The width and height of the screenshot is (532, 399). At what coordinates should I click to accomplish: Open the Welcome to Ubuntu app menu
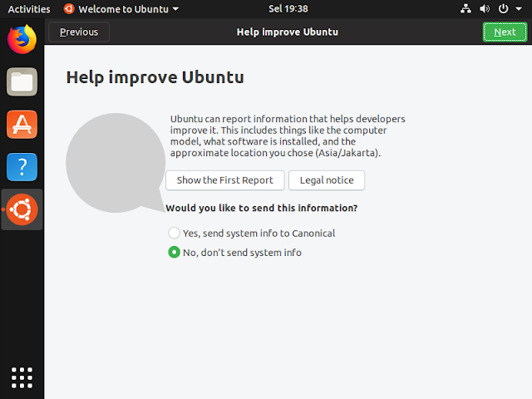coord(121,9)
